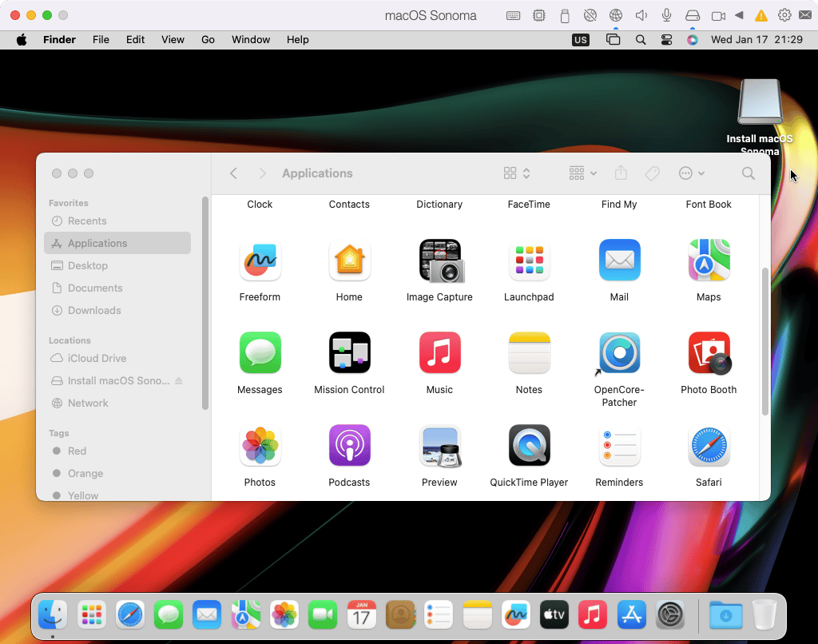Open the OpenCore-Patcher application
Screen dimensions: 818x644
[x=619, y=353]
